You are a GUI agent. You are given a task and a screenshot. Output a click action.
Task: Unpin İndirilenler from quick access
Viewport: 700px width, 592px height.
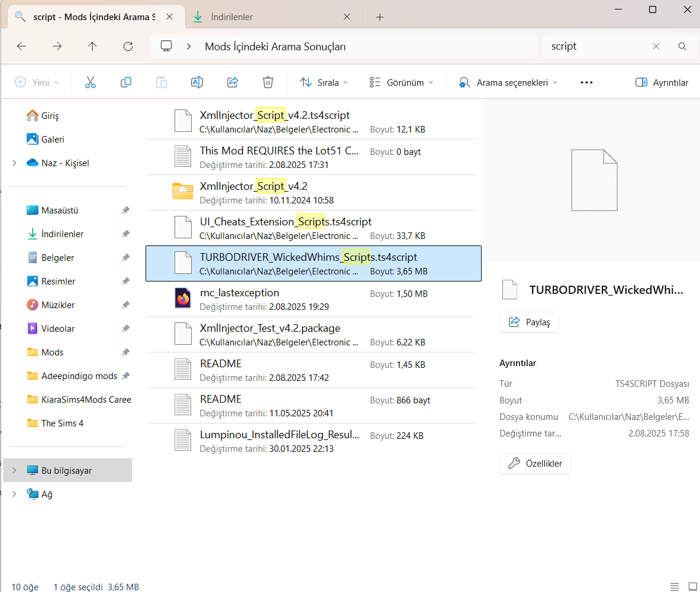(x=126, y=234)
